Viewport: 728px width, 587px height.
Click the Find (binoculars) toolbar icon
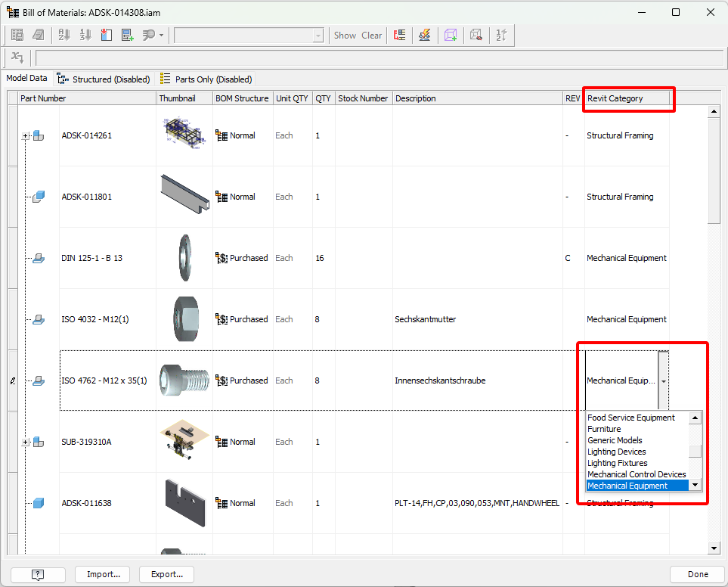(149, 35)
